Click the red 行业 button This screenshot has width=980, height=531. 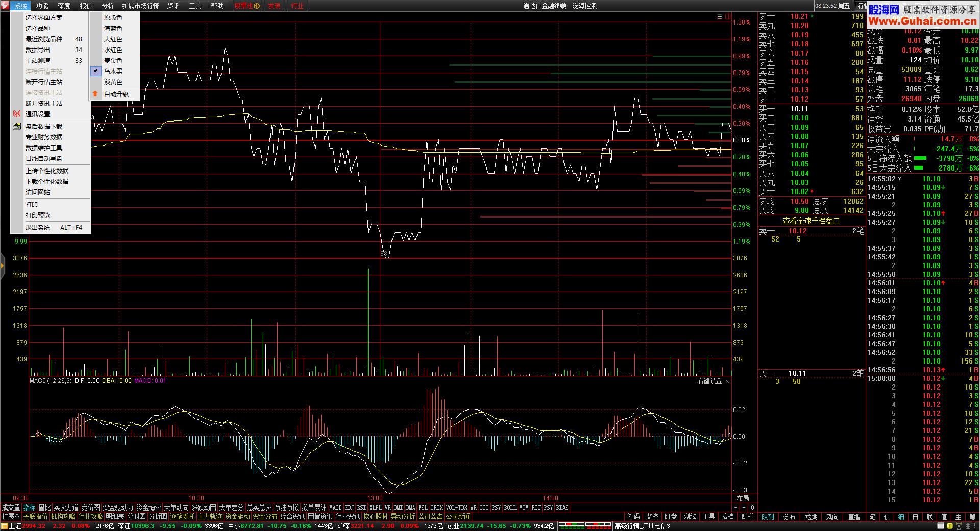297,6
